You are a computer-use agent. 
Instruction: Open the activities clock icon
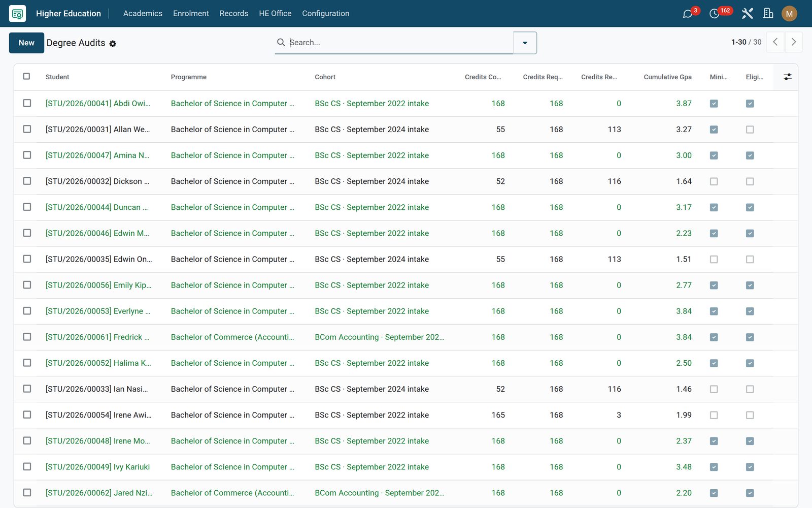(714, 14)
